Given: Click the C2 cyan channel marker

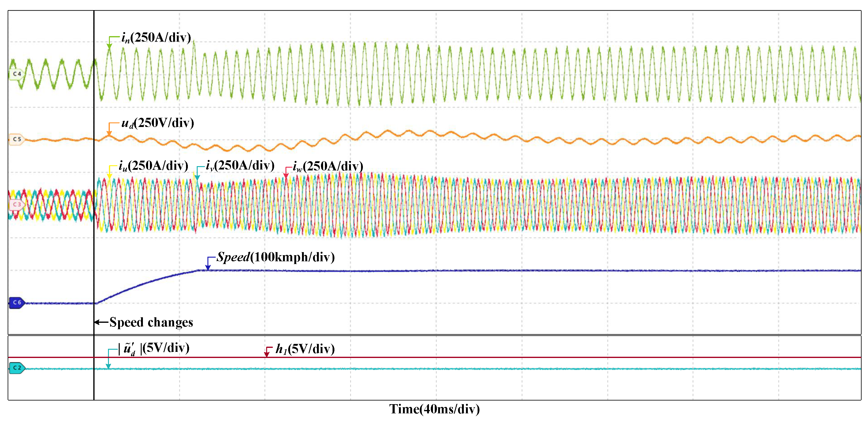Looking at the screenshot, I should (17, 368).
